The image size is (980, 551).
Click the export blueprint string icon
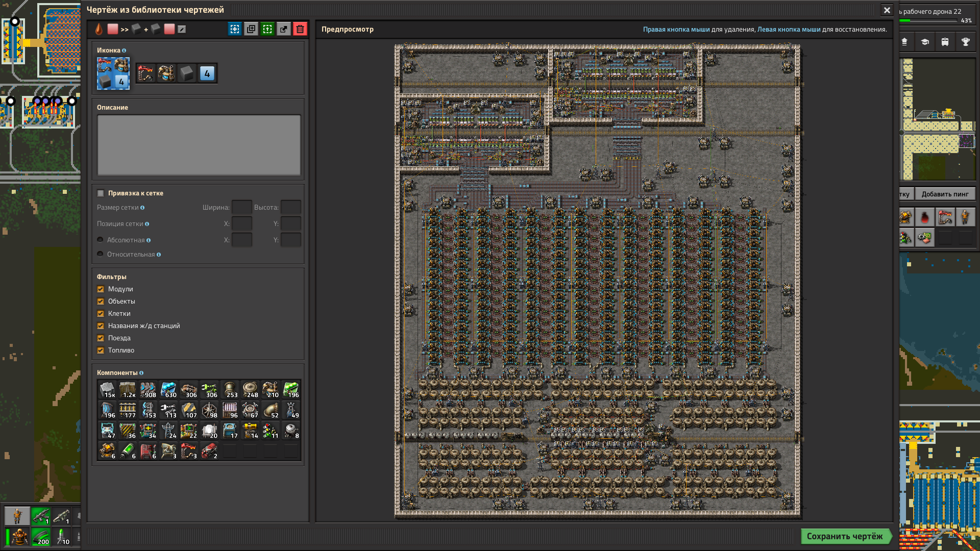[284, 29]
